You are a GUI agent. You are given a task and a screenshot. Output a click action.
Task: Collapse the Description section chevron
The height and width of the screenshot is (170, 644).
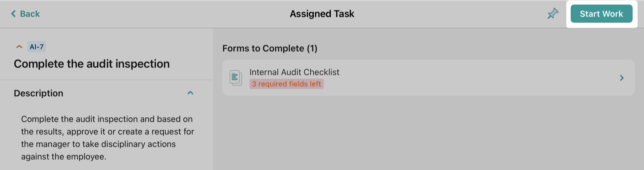click(x=190, y=93)
